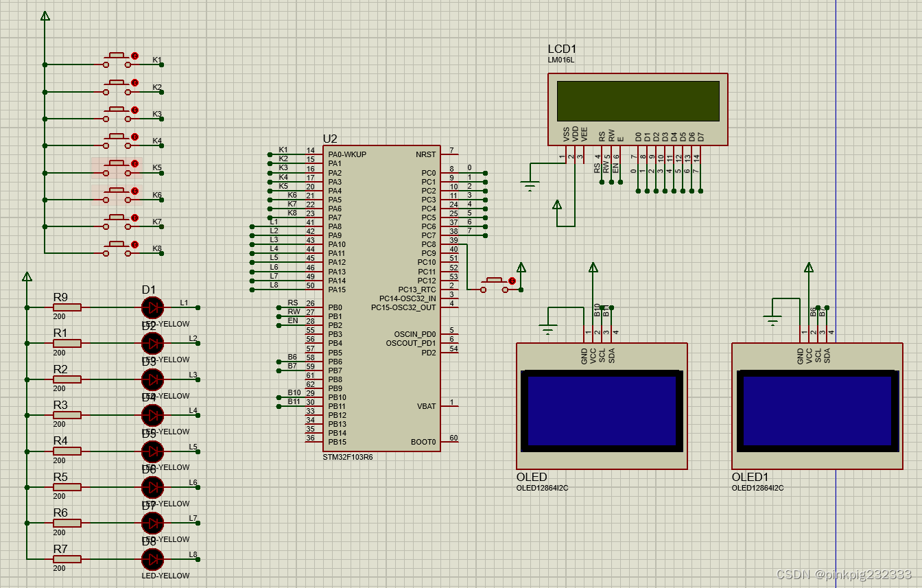Viewport: 922px width, 588px height.
Task: Click the R6 resistor body
Action: pos(67,523)
